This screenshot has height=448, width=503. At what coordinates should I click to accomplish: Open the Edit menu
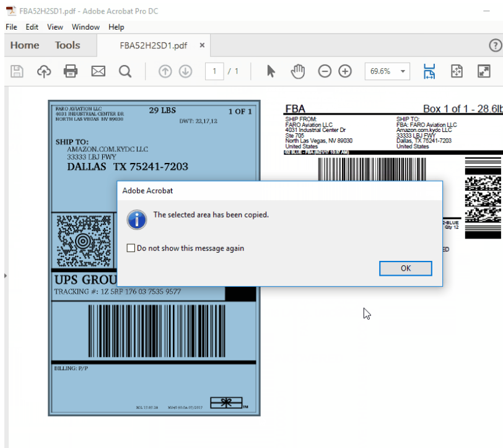point(32,27)
